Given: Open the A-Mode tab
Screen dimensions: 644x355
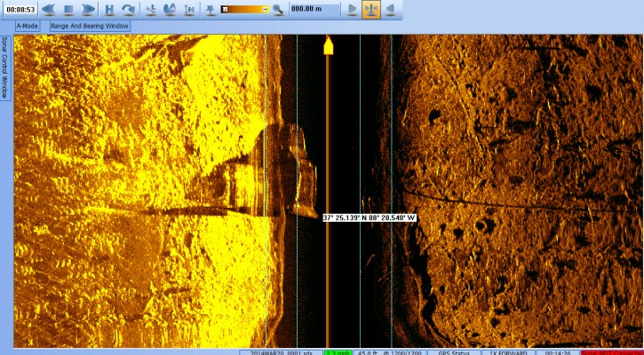Looking at the screenshot, I should (28, 26).
